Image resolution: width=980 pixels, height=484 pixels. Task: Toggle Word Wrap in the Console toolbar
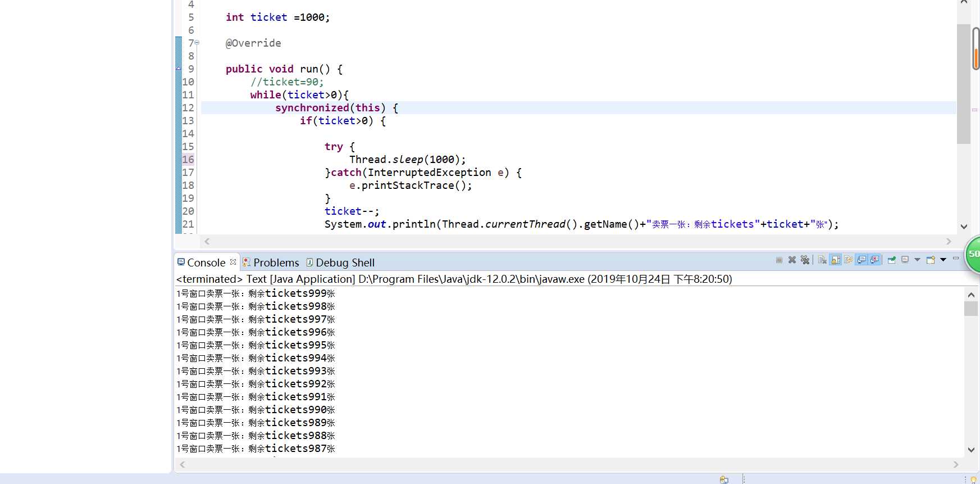(849, 260)
